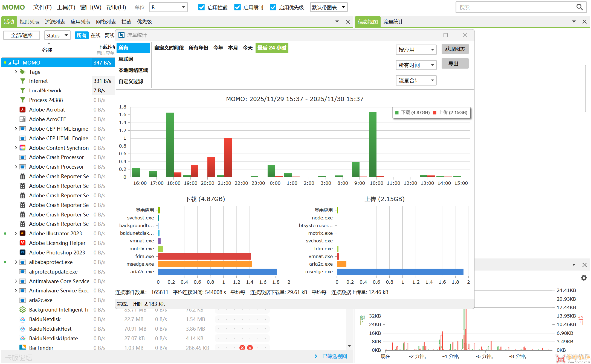
Task: Click the 导出... button
Action: [x=455, y=64]
